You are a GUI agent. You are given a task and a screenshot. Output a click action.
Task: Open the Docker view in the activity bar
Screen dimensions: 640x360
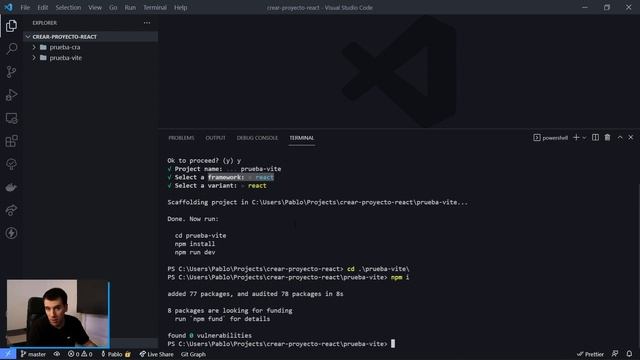[11, 187]
